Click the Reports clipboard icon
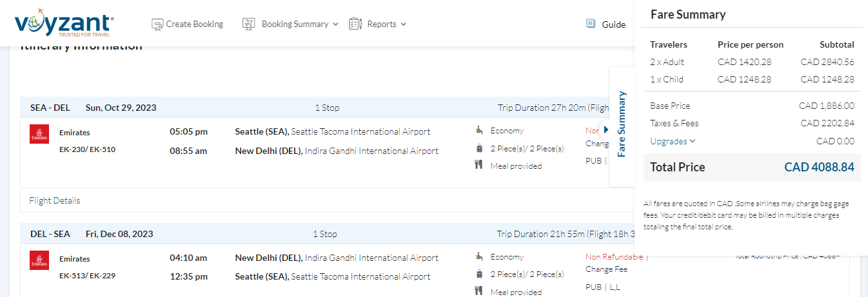Viewport: 868px width, 297px height. 355,24
